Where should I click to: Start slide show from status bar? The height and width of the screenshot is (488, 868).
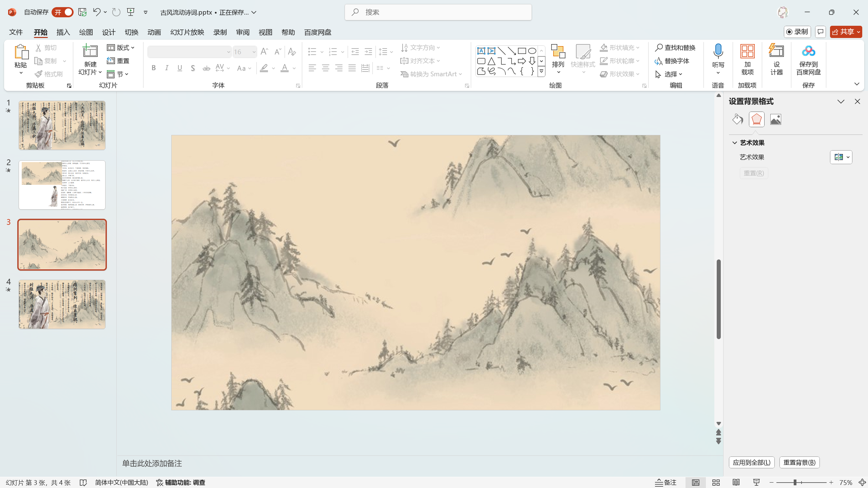756,482
